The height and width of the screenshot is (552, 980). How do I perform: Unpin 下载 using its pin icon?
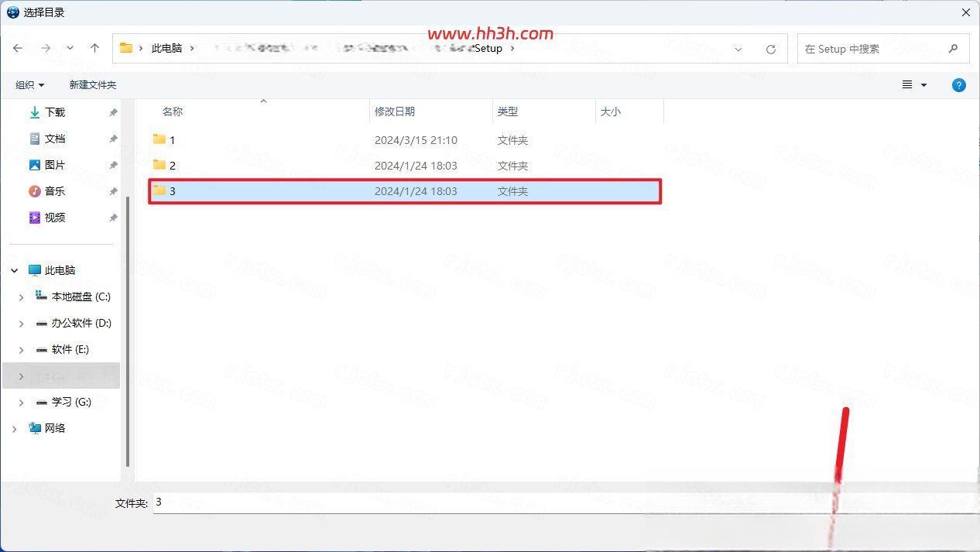coord(113,112)
